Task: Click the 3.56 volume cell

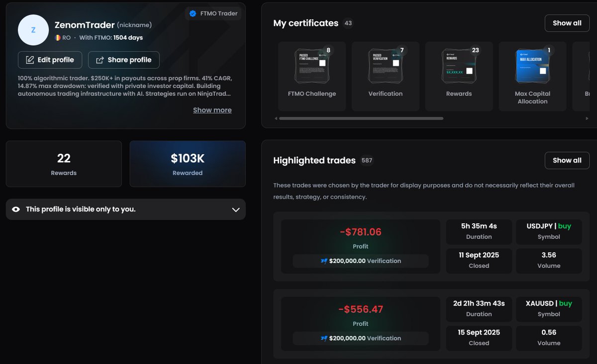Action: 549,261
